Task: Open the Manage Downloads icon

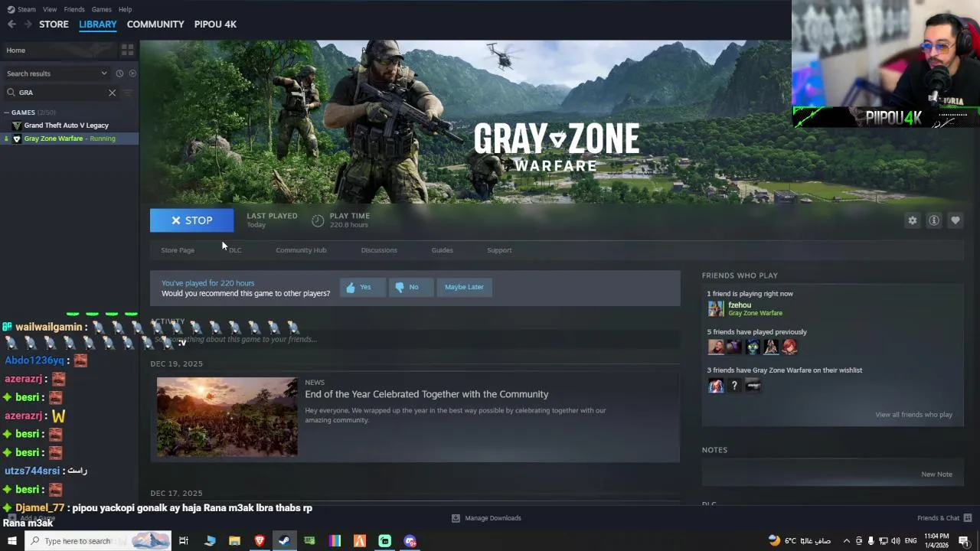Action: 456,518
